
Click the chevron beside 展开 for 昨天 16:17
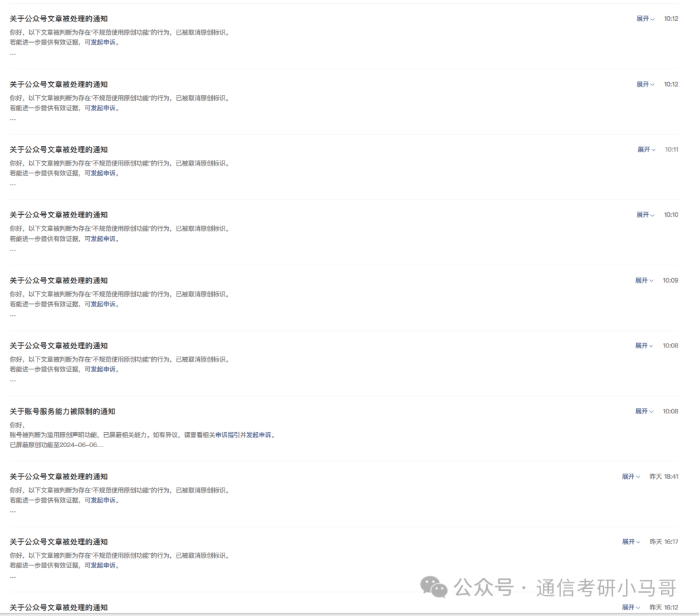(638, 542)
